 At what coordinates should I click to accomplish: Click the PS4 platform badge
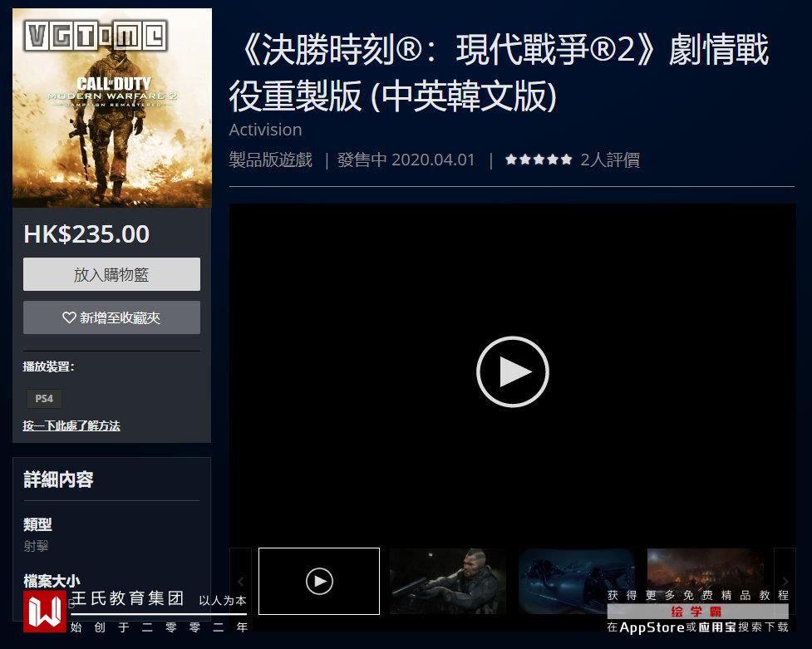pos(44,398)
